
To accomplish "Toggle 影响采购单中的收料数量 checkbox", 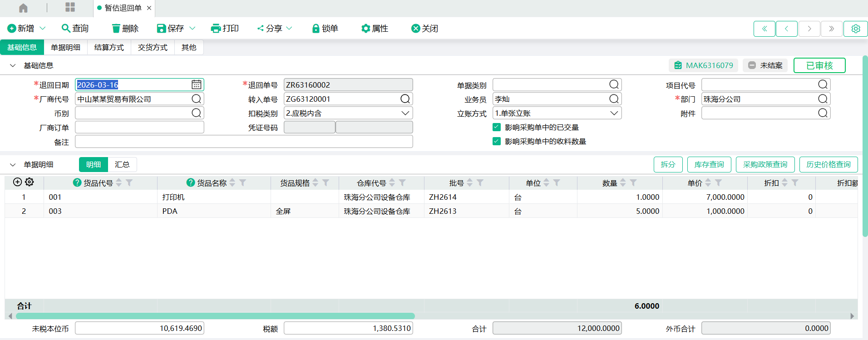I will (497, 141).
